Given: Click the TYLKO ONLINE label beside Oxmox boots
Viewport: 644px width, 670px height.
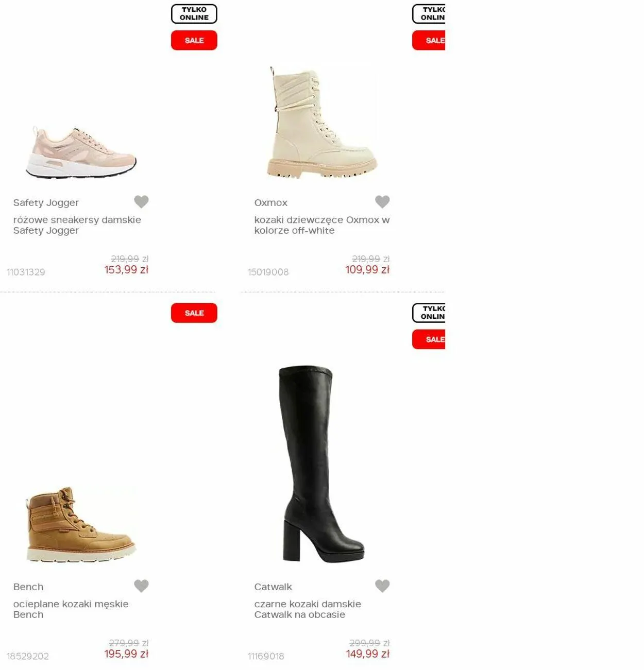Looking at the screenshot, I should [429, 14].
